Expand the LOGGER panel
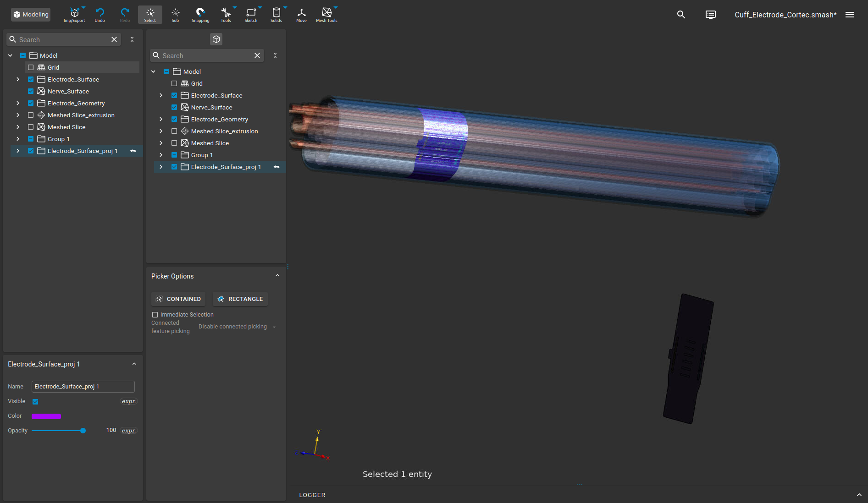Image resolution: width=868 pixels, height=503 pixels. [859, 495]
